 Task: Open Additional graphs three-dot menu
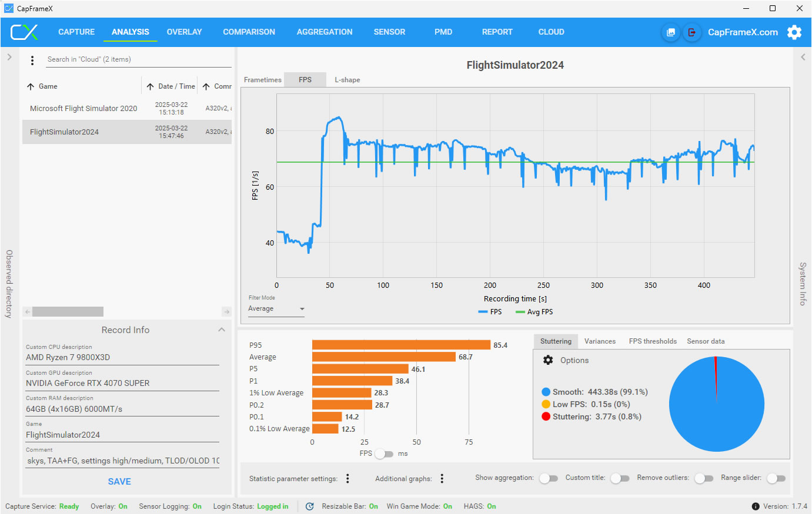442,479
